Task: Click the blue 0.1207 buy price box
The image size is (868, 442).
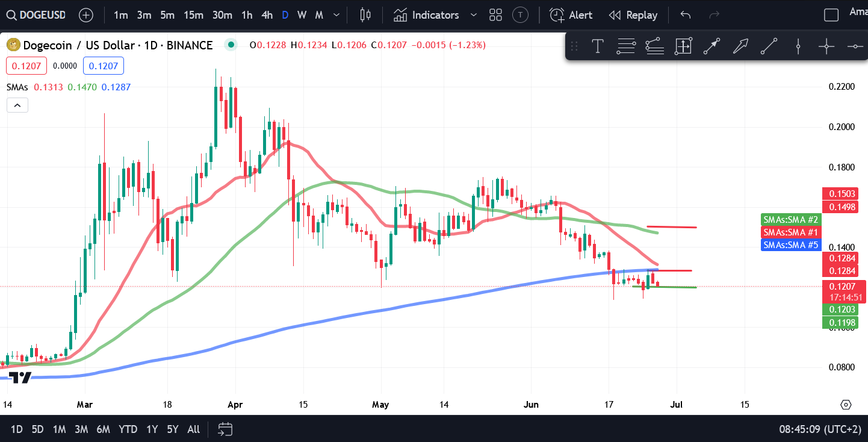Action: click(x=104, y=66)
